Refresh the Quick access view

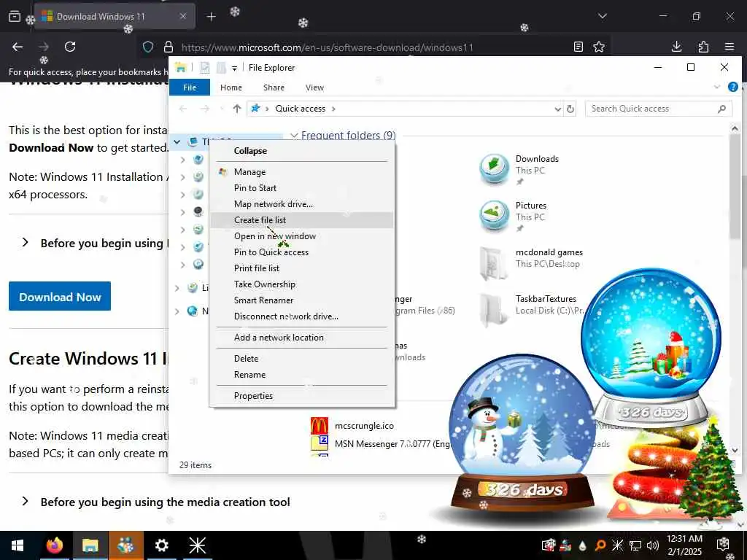(570, 109)
